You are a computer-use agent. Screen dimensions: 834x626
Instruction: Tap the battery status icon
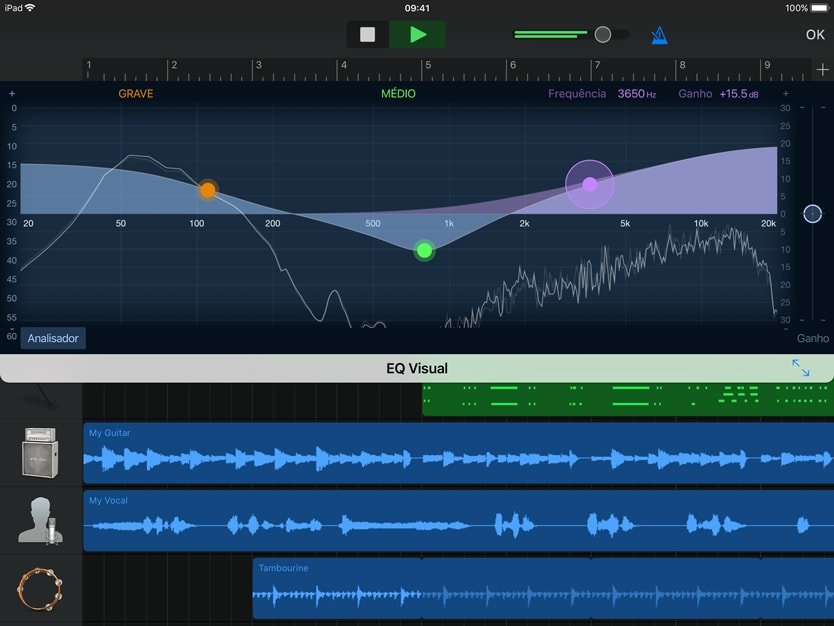(x=820, y=8)
